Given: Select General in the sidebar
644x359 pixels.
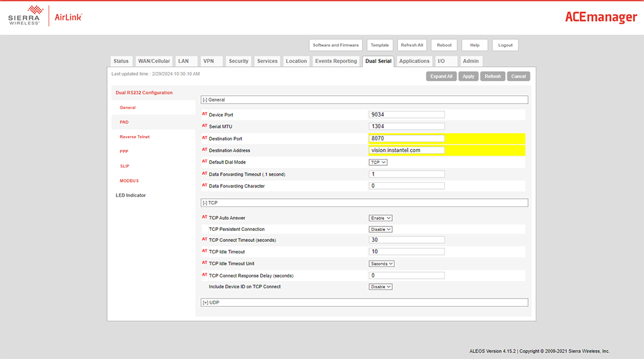Looking at the screenshot, I should tap(128, 107).
